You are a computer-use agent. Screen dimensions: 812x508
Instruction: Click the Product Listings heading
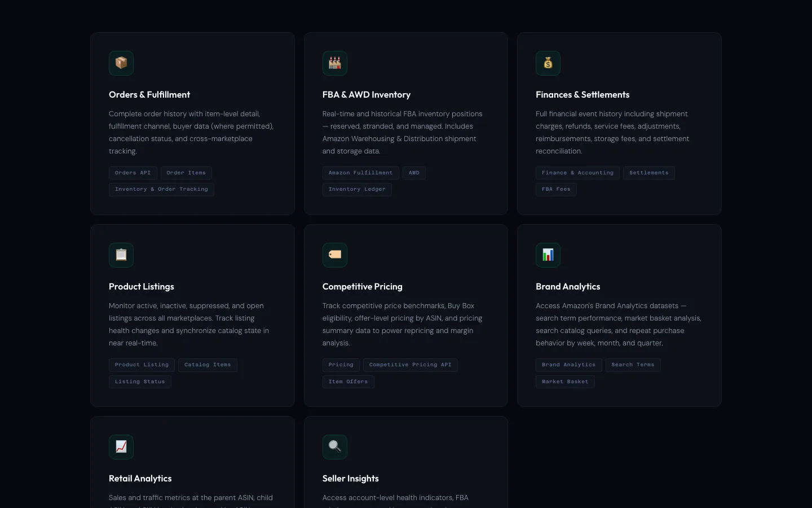point(142,287)
